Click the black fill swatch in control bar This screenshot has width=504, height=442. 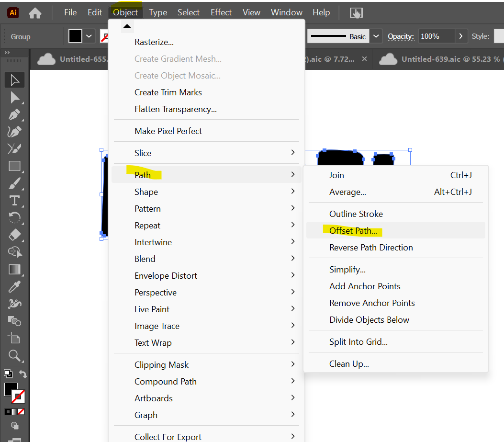tap(75, 36)
